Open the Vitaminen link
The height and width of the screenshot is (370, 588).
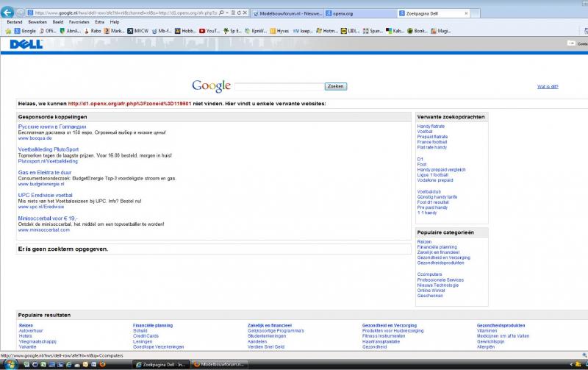coord(487,331)
